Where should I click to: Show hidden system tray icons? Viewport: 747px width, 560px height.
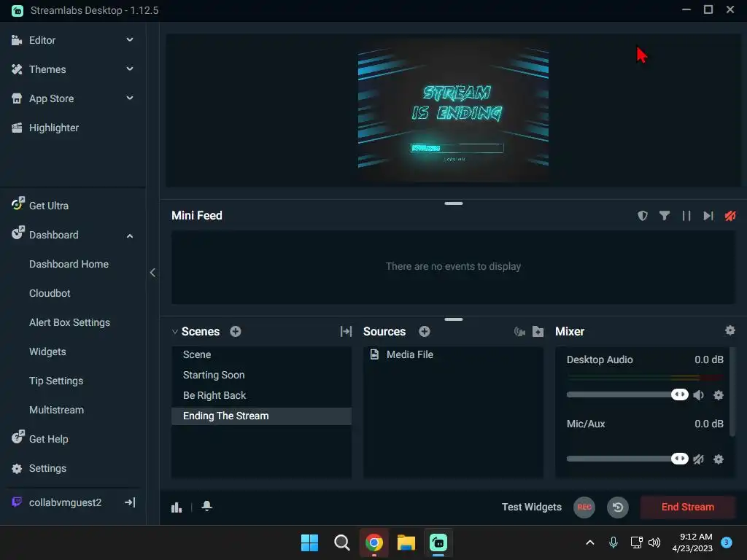pyautogui.click(x=589, y=542)
